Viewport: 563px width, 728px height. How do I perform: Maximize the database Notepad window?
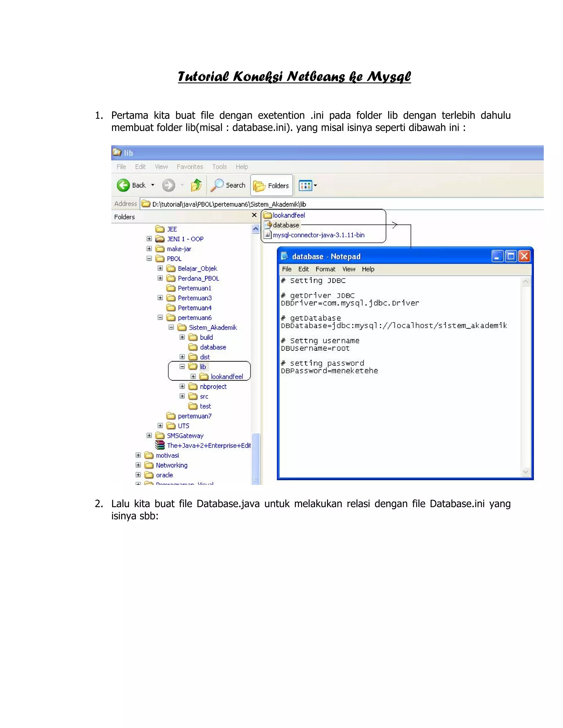(511, 256)
